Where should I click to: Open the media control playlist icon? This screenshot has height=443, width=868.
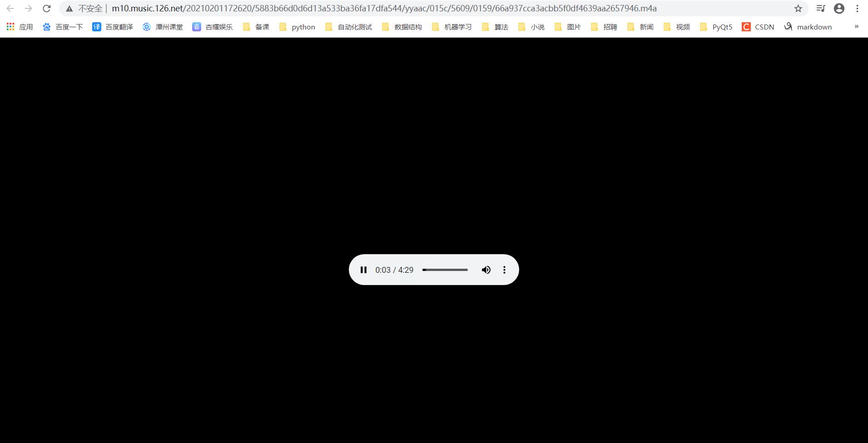tap(821, 8)
